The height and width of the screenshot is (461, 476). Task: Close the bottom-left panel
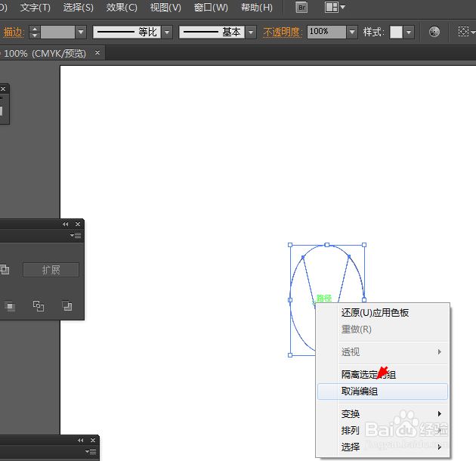tap(93, 441)
